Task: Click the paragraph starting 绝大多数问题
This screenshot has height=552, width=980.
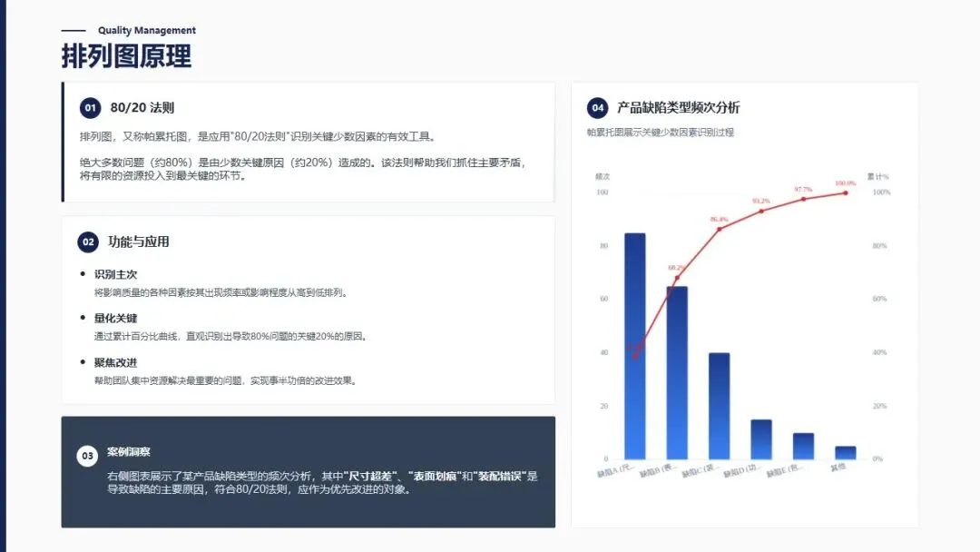Action: pyautogui.click(x=303, y=169)
